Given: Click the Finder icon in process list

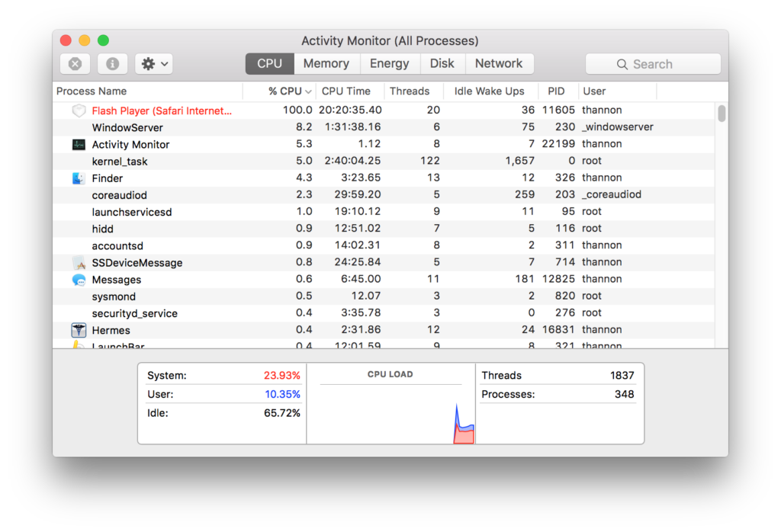Looking at the screenshot, I should tap(79, 178).
